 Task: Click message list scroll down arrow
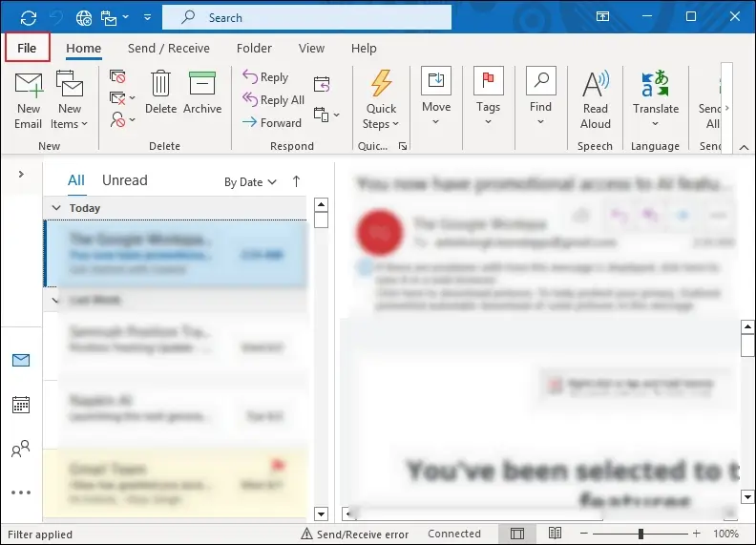click(321, 514)
